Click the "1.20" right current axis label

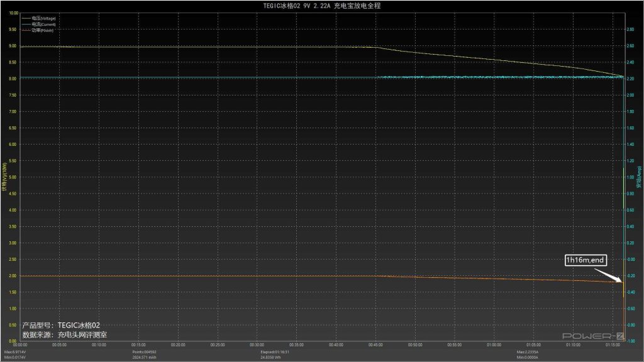(x=630, y=161)
